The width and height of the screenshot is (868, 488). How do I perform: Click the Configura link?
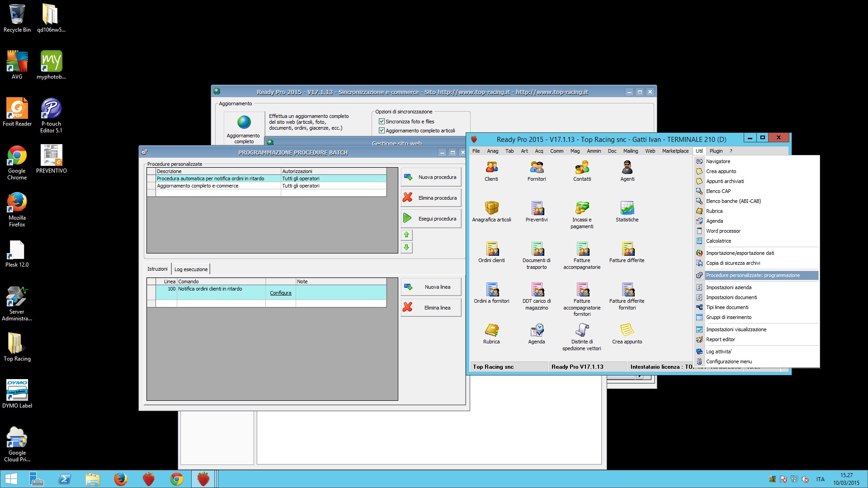[280, 293]
